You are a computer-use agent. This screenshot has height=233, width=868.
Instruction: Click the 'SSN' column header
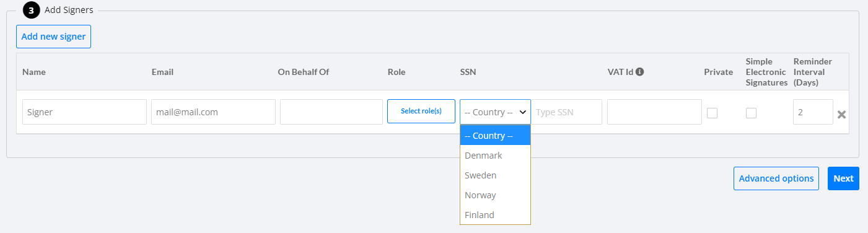click(x=468, y=72)
